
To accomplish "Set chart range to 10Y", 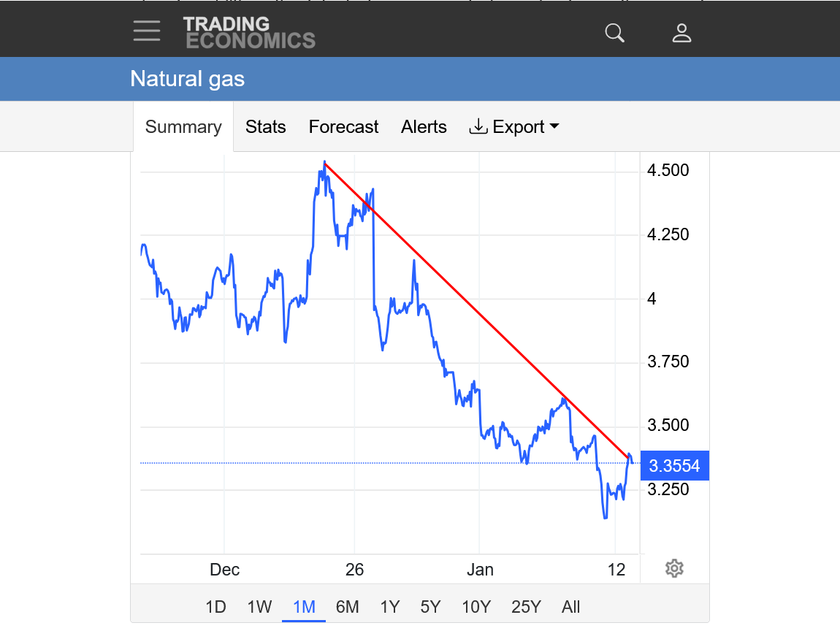I will tap(476, 607).
